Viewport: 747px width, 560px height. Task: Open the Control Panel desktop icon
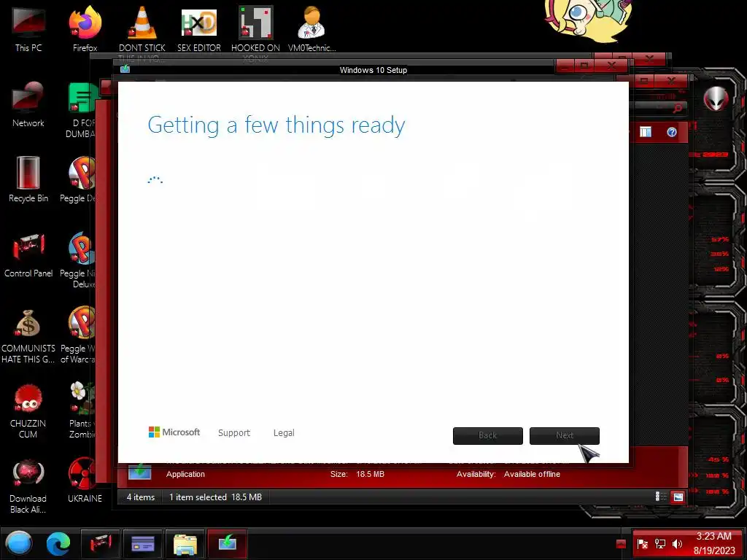(x=28, y=254)
